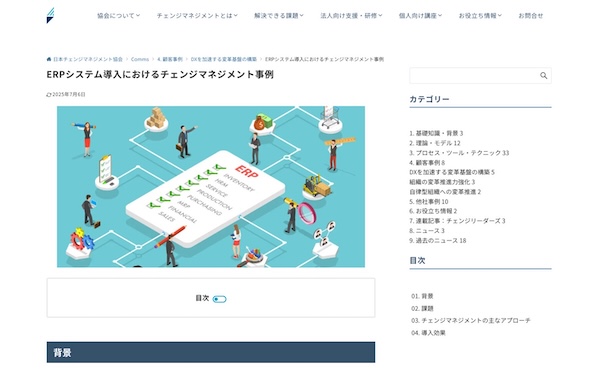Toggle the 目次 table of contents switch
This screenshot has width=600, height=374.
219,299
